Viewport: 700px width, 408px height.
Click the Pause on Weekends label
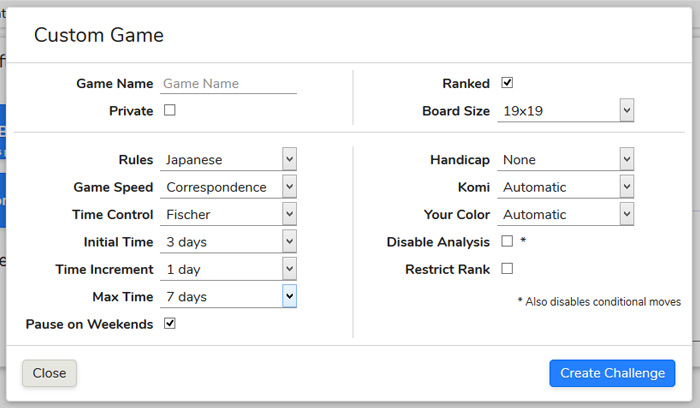[89, 324]
